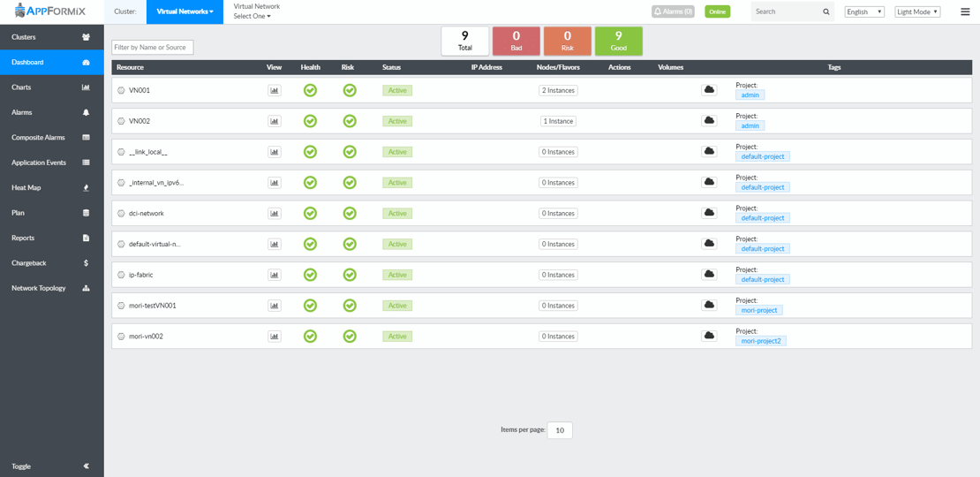Click Alarms (0) button
The height and width of the screenshot is (477, 980).
pos(673,11)
